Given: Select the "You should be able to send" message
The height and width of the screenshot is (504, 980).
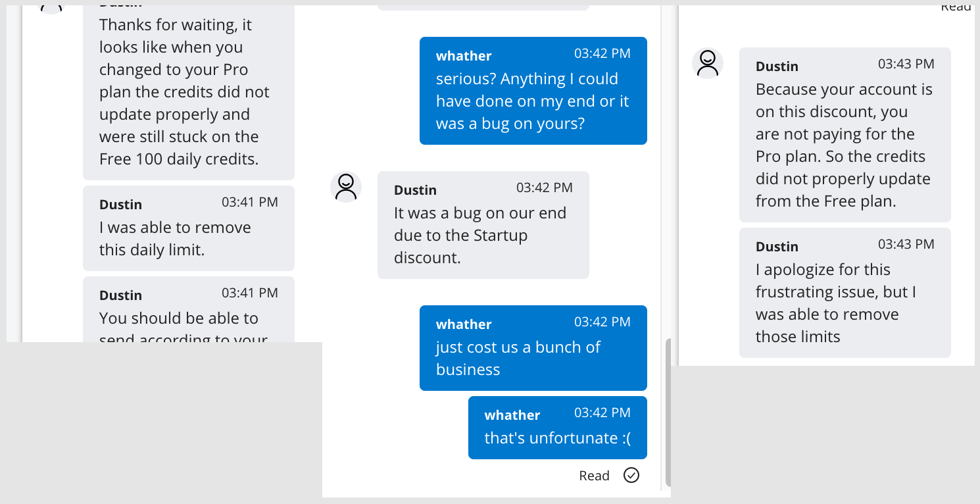Looking at the screenshot, I should [x=188, y=311].
